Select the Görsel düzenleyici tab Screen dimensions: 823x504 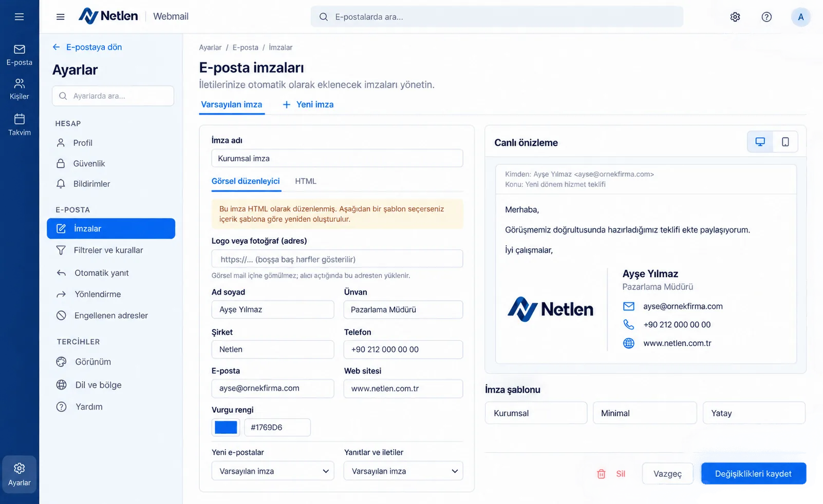click(246, 181)
